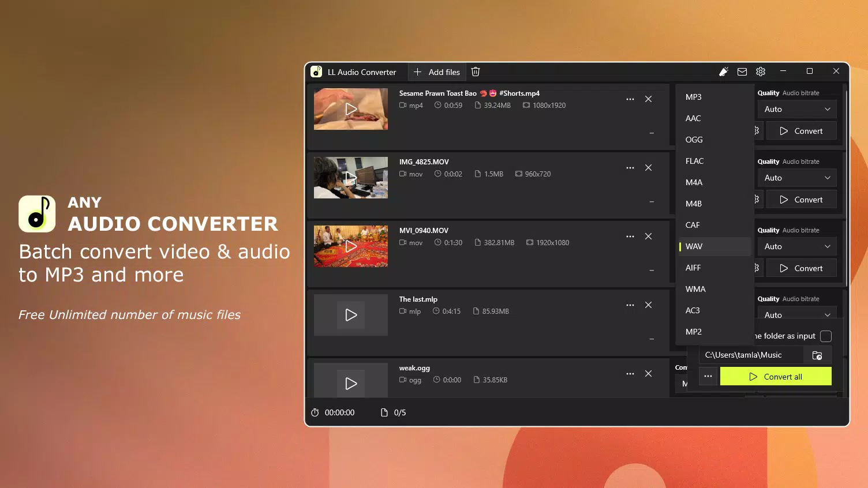Image resolution: width=868 pixels, height=488 pixels.
Task: Convert the MVI_0940.MOV file
Action: [x=801, y=268]
